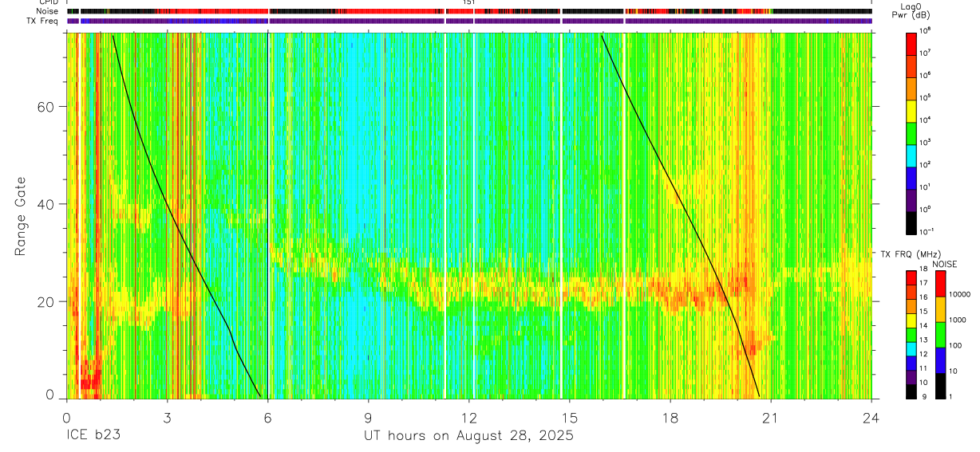The image size is (980, 452).
Task: Click the yellow segment of Lag0 power colorbar
Action: tap(911, 110)
